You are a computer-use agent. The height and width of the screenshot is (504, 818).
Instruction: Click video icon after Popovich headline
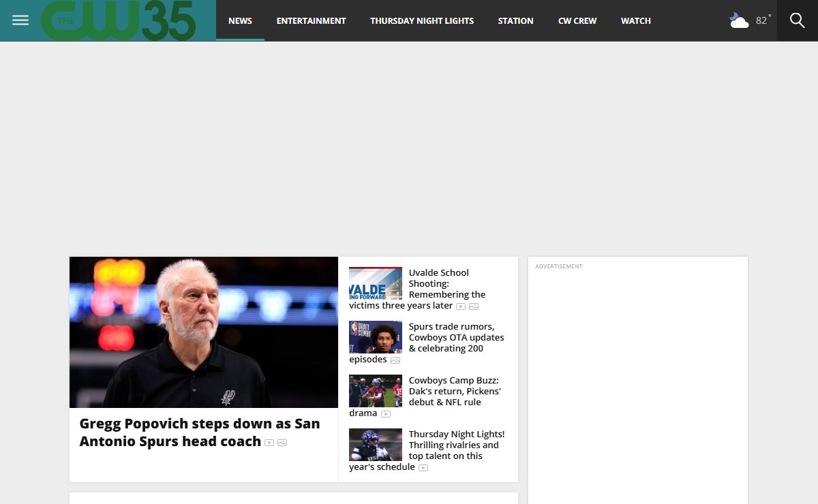coord(269,443)
